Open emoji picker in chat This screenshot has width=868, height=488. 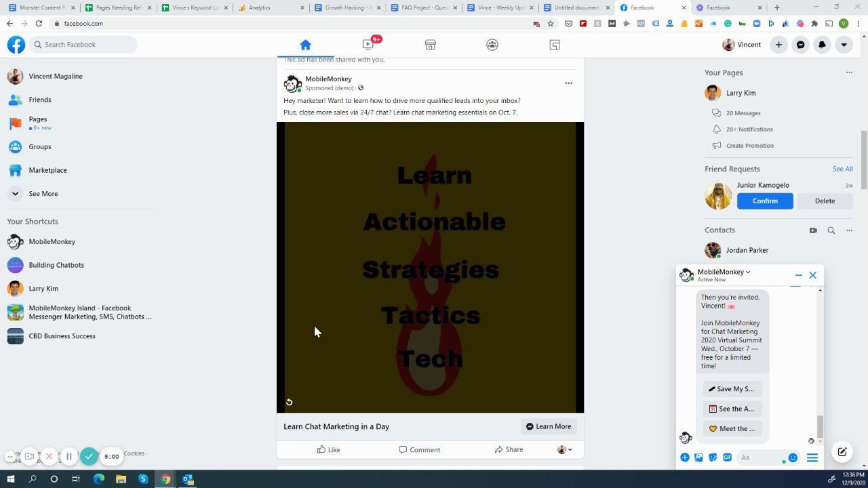[793, 457]
